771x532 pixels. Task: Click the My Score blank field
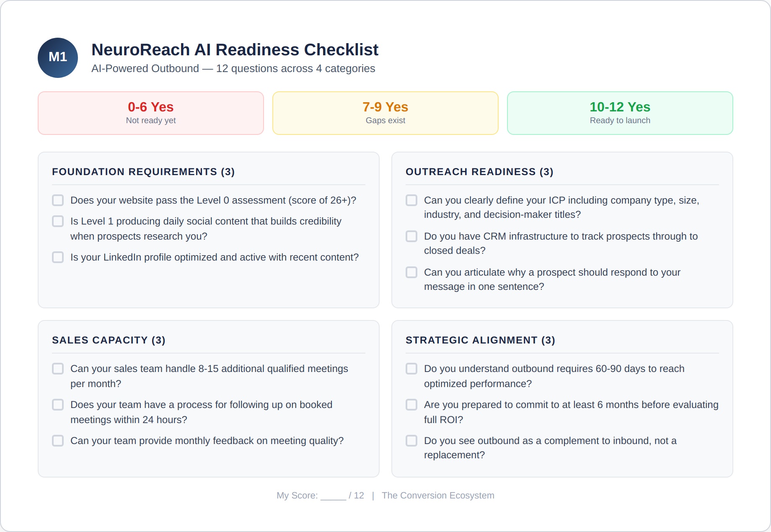[333, 496]
